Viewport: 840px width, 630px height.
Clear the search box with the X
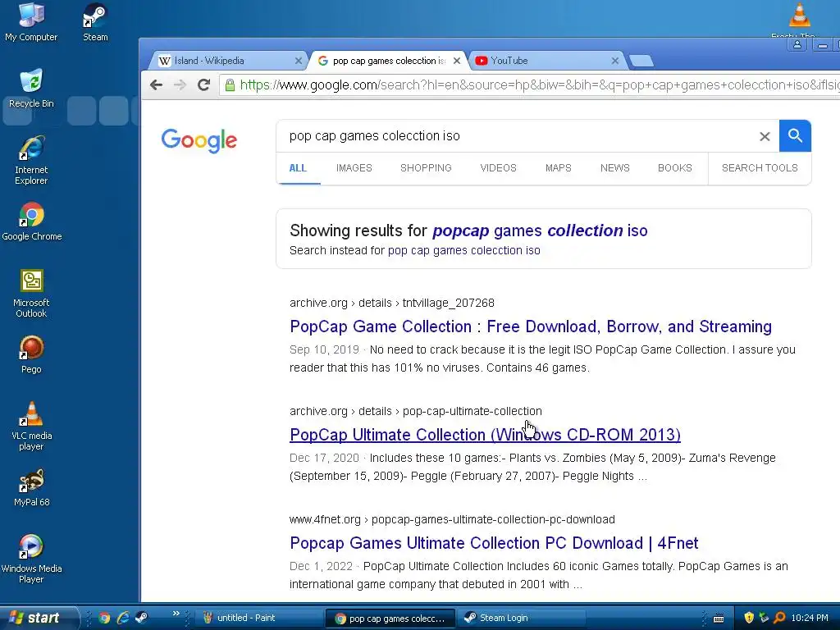(765, 136)
